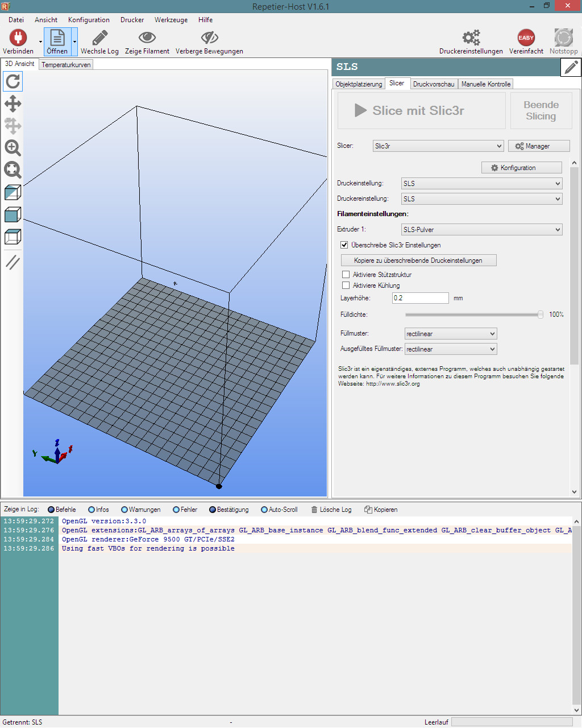Screen dimensions: 582x728
Task: Open a file with Öffnen icon
Action: [x=57, y=38]
